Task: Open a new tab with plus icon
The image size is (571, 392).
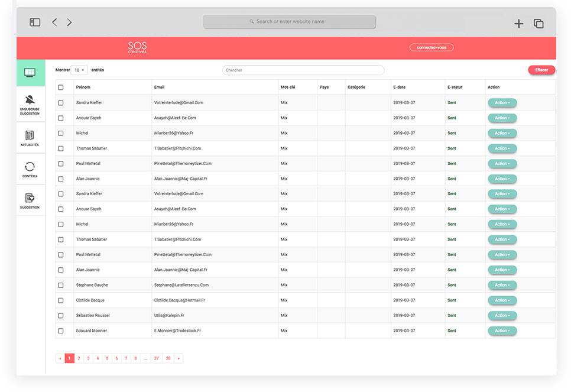Action: (x=518, y=24)
